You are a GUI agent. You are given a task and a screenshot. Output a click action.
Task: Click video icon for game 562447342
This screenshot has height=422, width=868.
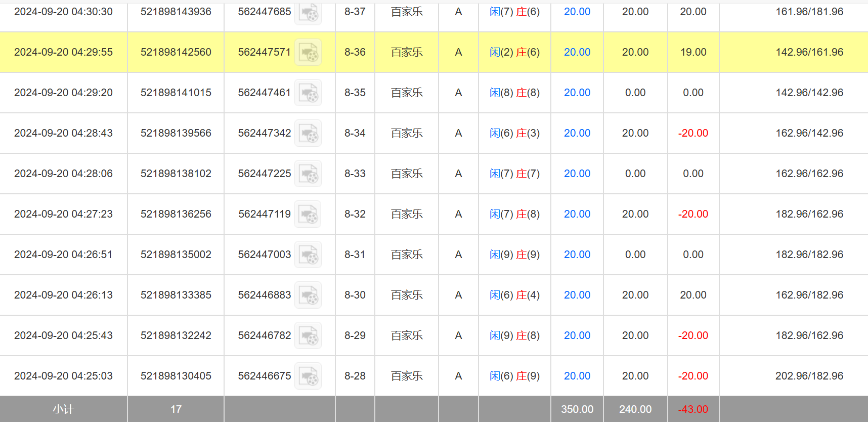pos(308,133)
